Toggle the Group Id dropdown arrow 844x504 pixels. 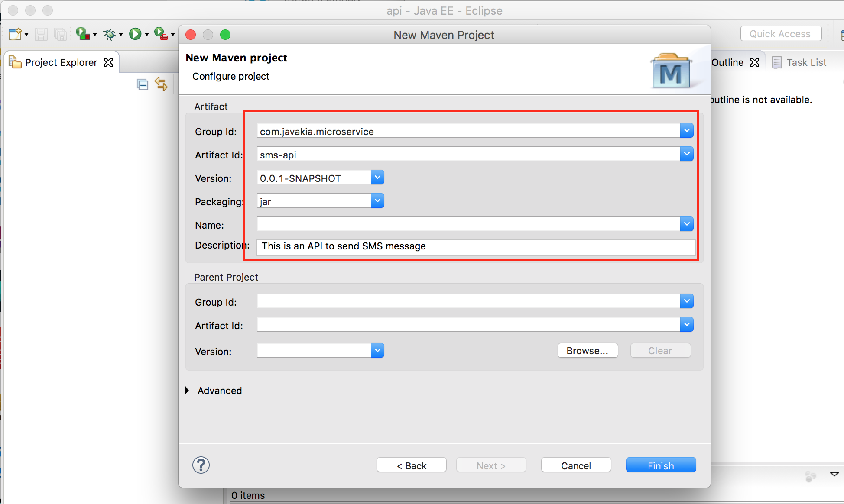point(686,130)
